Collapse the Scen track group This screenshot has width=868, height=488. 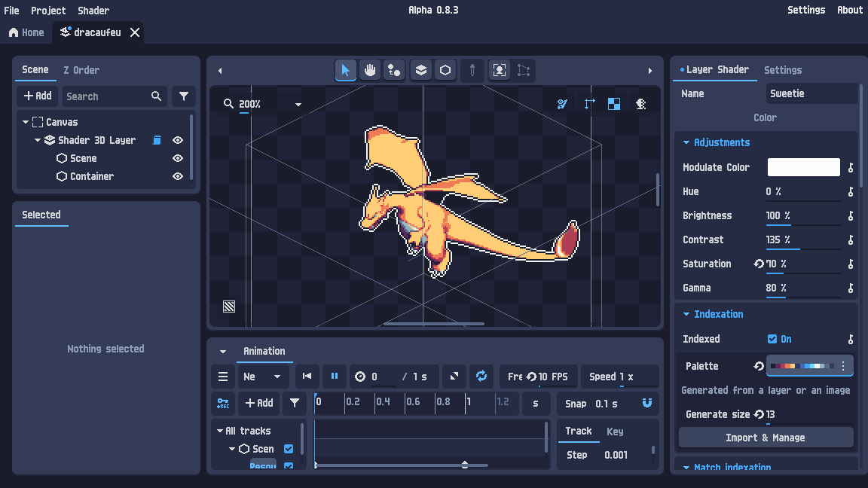coord(232,449)
